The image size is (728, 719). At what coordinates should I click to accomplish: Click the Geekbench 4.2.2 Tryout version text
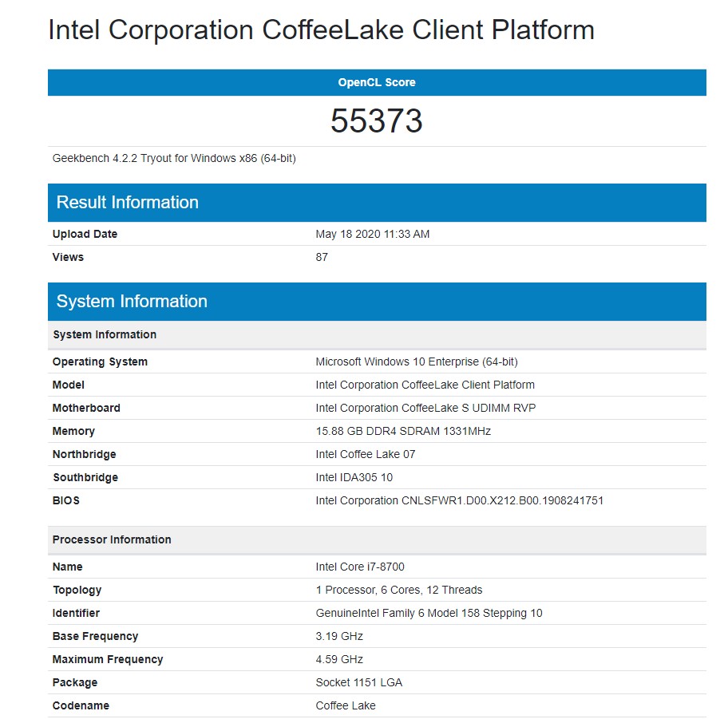[x=174, y=158]
